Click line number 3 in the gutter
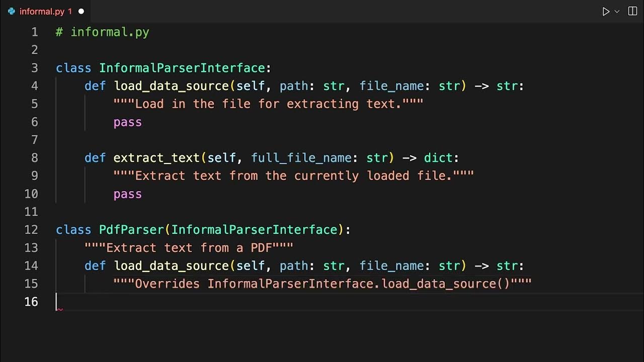This screenshot has height=362, width=644. 34,68
